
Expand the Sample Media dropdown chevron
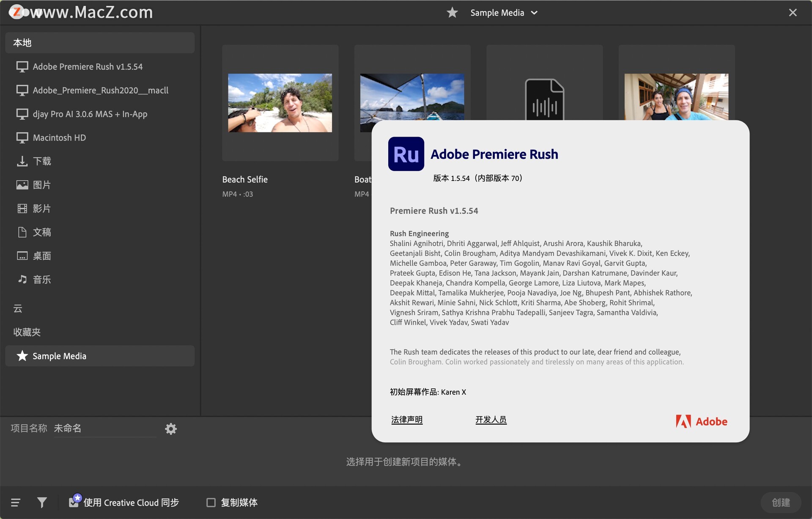pos(534,13)
